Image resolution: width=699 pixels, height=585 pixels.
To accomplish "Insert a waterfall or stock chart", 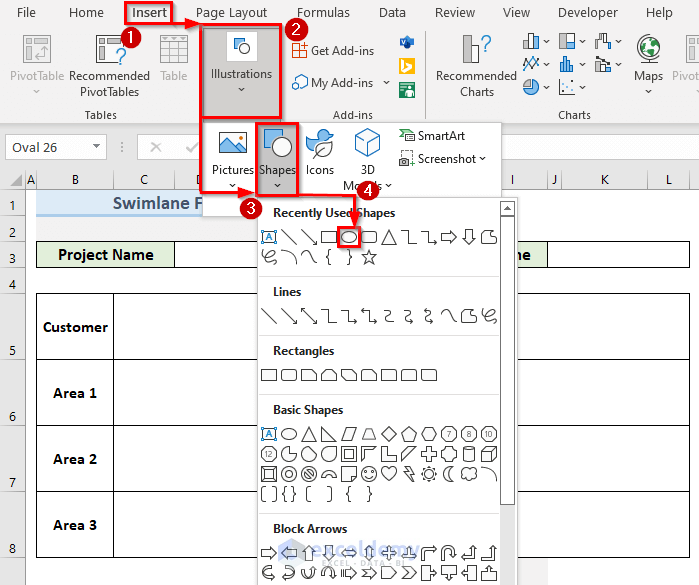I will pos(608,41).
